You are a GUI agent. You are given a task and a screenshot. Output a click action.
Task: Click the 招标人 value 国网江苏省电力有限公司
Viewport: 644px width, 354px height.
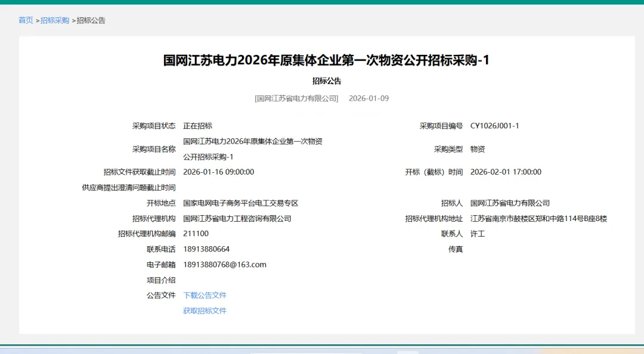tap(510, 203)
